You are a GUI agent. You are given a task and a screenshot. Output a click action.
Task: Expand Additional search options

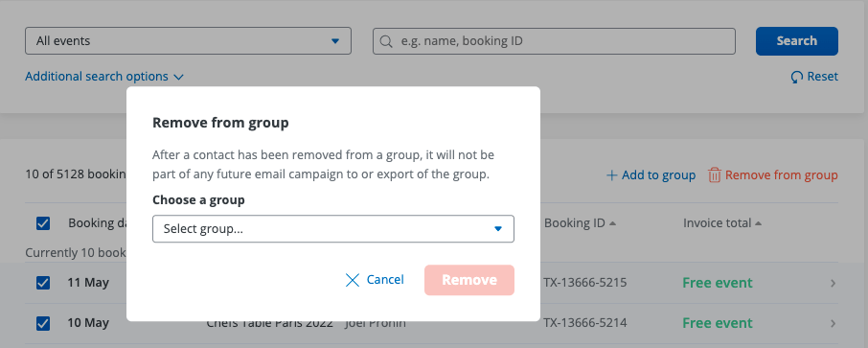tap(104, 77)
